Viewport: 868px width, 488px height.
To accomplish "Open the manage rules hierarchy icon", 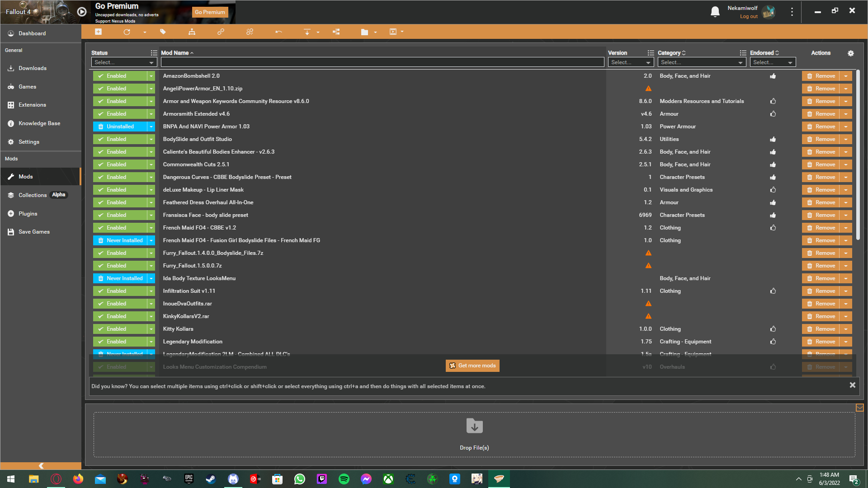I will click(x=192, y=32).
